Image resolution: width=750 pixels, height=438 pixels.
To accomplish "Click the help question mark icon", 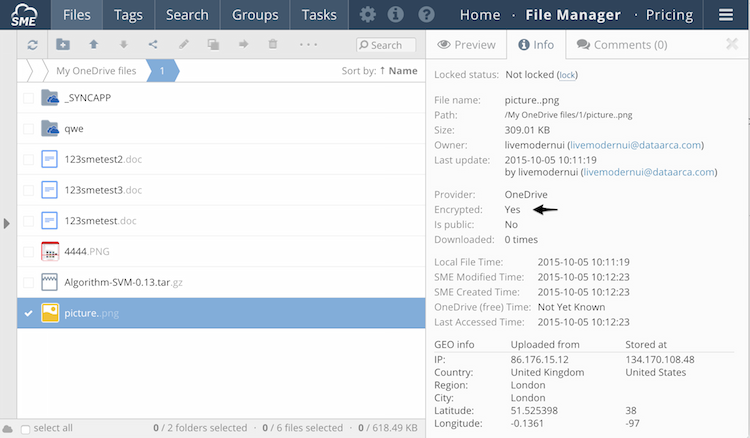I will [x=426, y=15].
